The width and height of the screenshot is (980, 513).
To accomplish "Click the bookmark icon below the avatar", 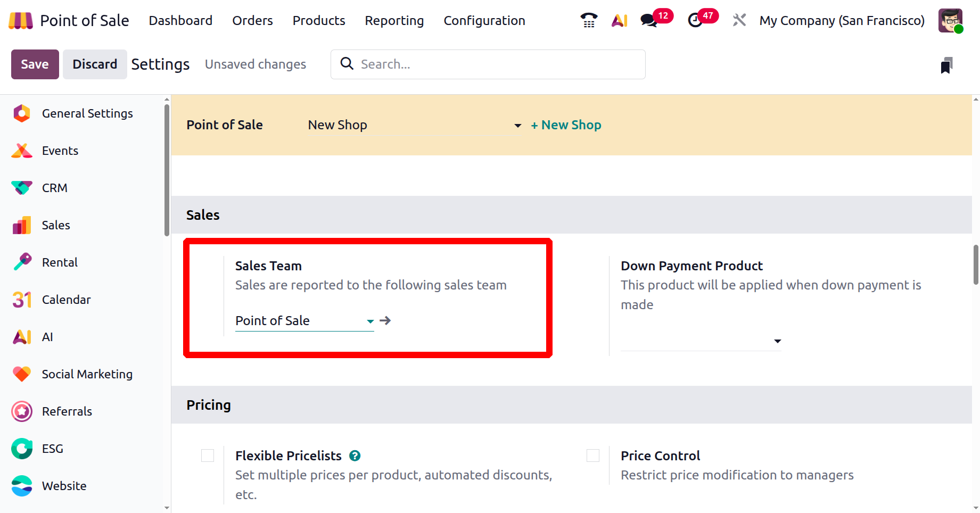I will tap(946, 65).
